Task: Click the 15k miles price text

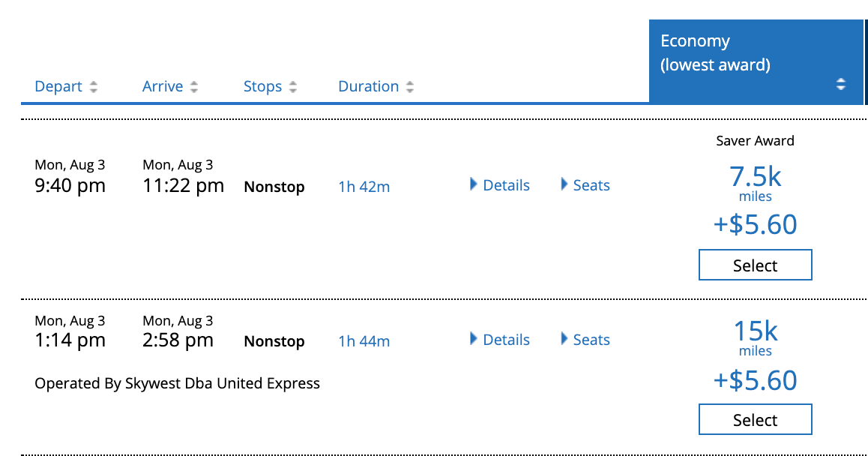Action: coord(755,332)
